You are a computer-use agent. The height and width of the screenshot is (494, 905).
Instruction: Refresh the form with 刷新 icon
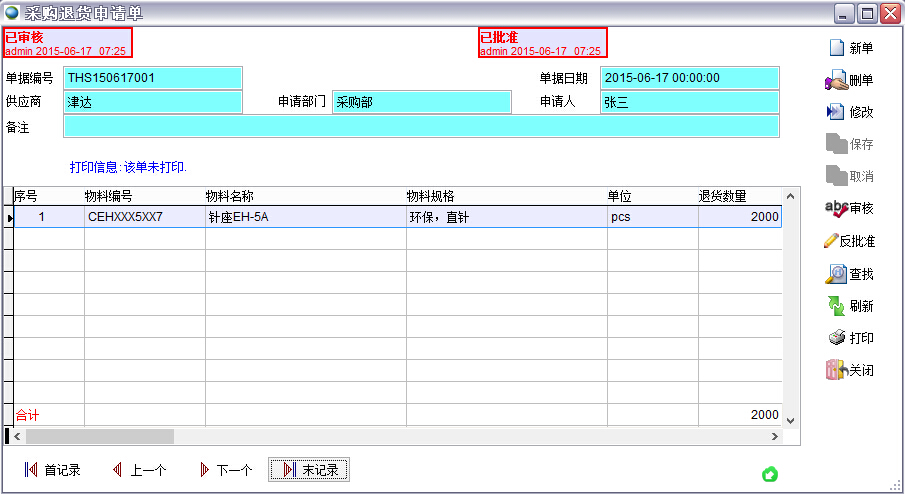pyautogui.click(x=836, y=306)
